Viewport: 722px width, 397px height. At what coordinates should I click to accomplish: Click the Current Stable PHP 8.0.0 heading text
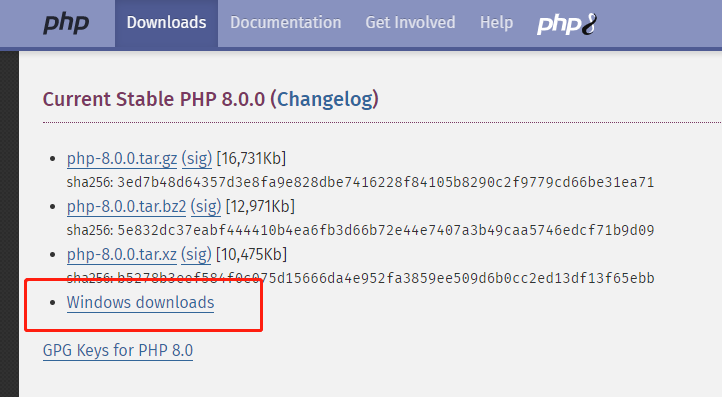[154, 99]
